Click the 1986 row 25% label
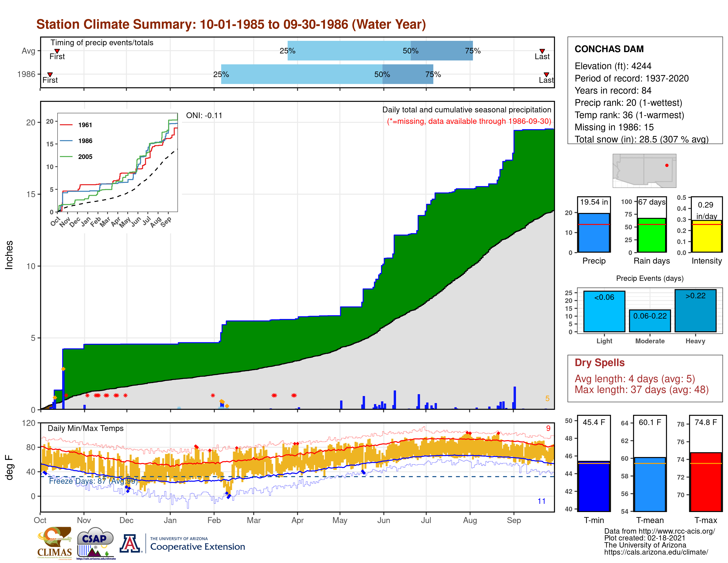728x563 pixels. pos(221,74)
